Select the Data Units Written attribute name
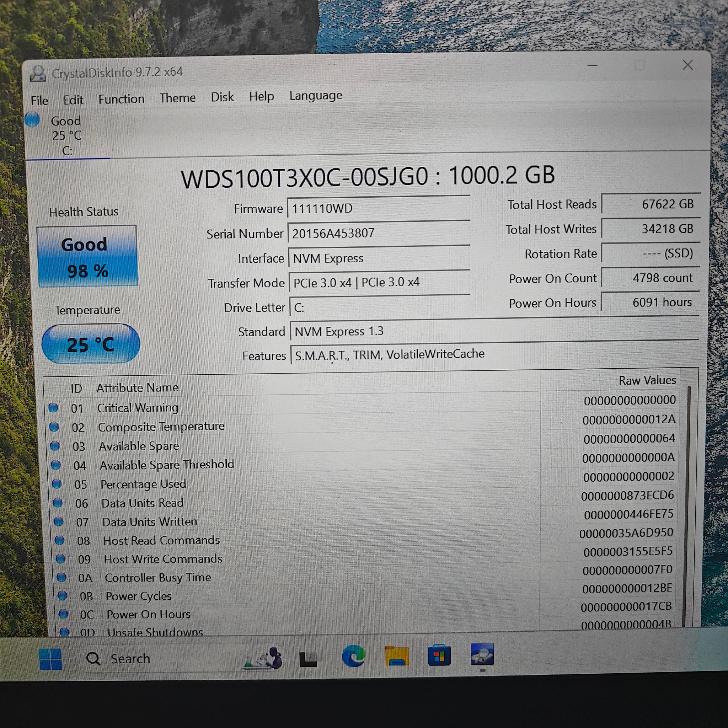Image resolution: width=728 pixels, height=728 pixels. pos(150,522)
